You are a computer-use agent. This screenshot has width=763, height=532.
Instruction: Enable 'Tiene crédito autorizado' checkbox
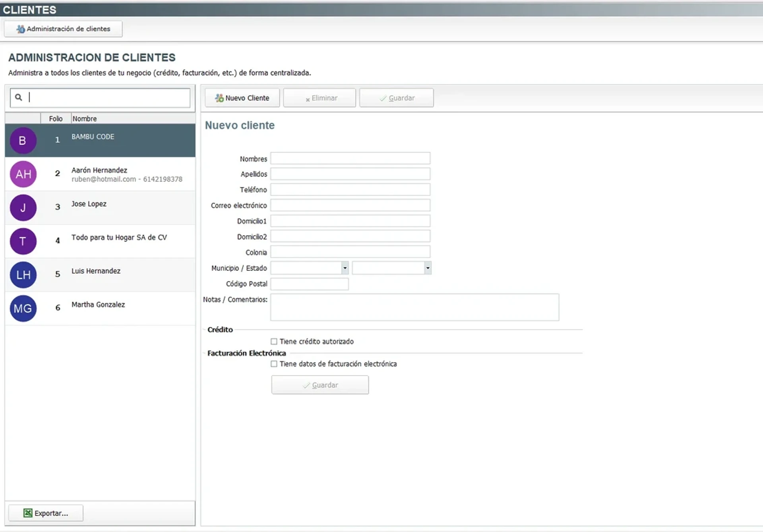point(274,342)
